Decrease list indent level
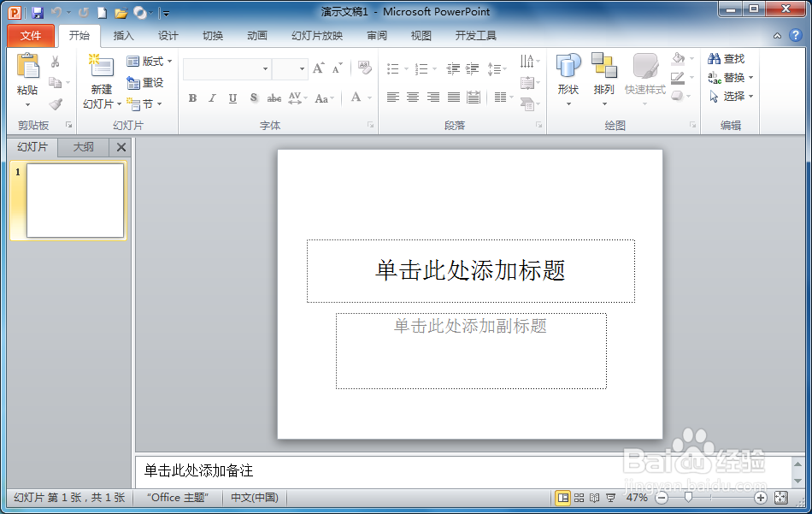The height and width of the screenshot is (514, 812). pyautogui.click(x=453, y=69)
